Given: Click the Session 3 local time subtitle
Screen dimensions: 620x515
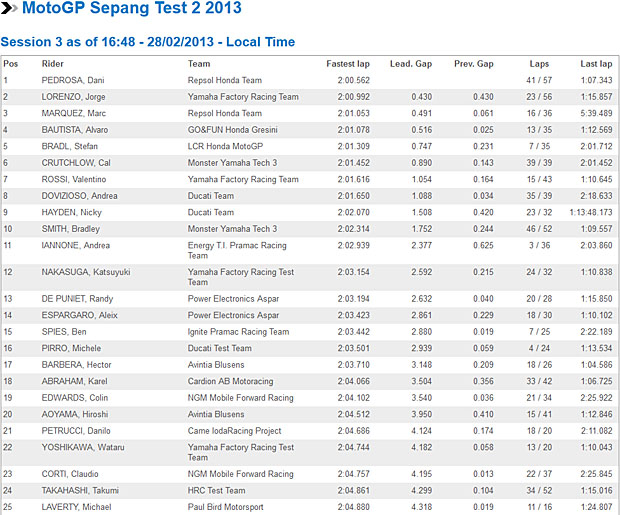Looking at the screenshot, I should point(148,42).
